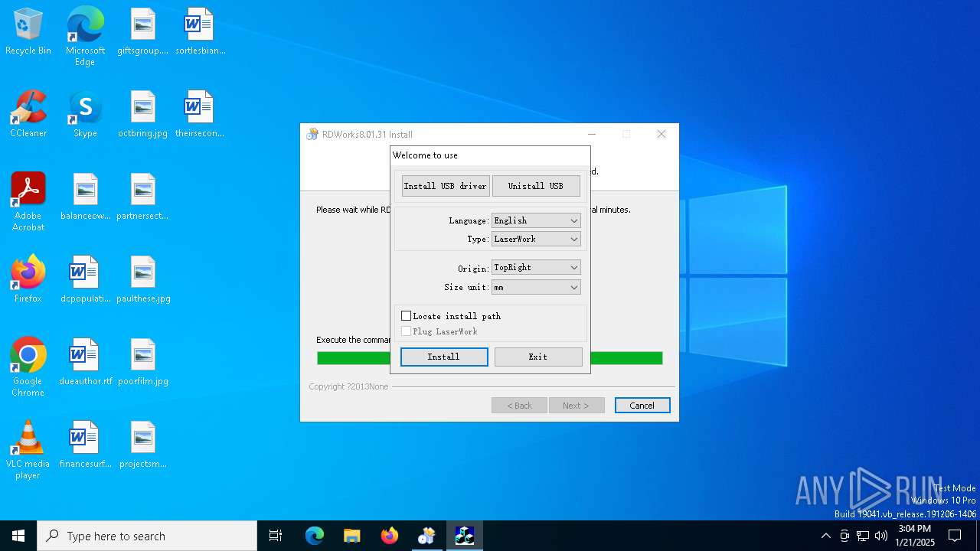The height and width of the screenshot is (551, 980).
Task: Switch to Welcome to use taskbar icon
Action: (x=465, y=536)
